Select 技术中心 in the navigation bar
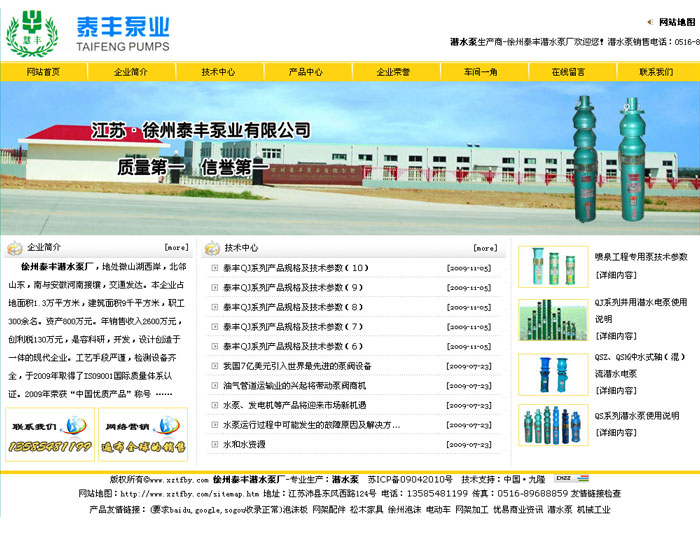This screenshot has height=560, width=700. tap(218, 72)
